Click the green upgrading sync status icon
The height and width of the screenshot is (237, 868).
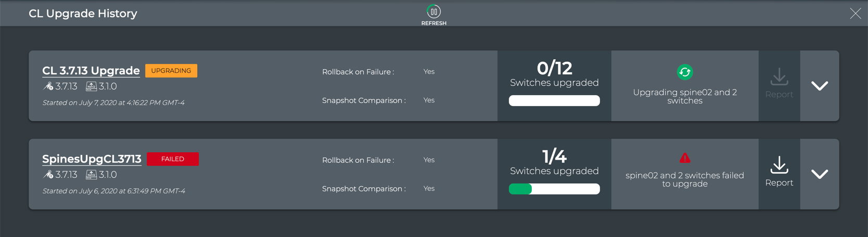685,72
